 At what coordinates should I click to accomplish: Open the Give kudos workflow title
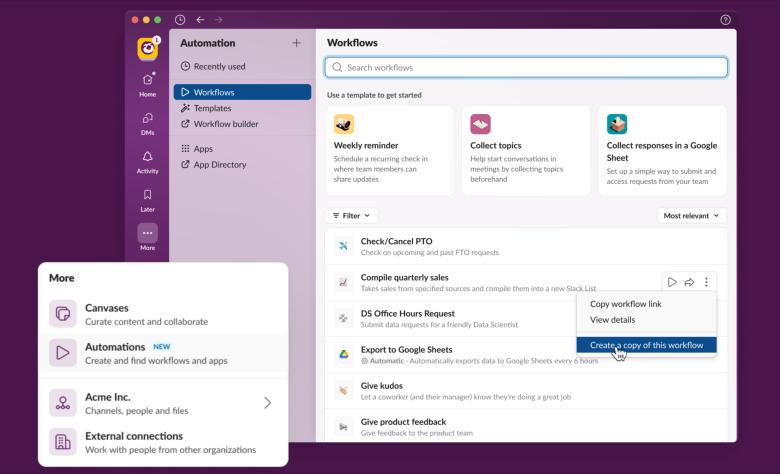[382, 385]
